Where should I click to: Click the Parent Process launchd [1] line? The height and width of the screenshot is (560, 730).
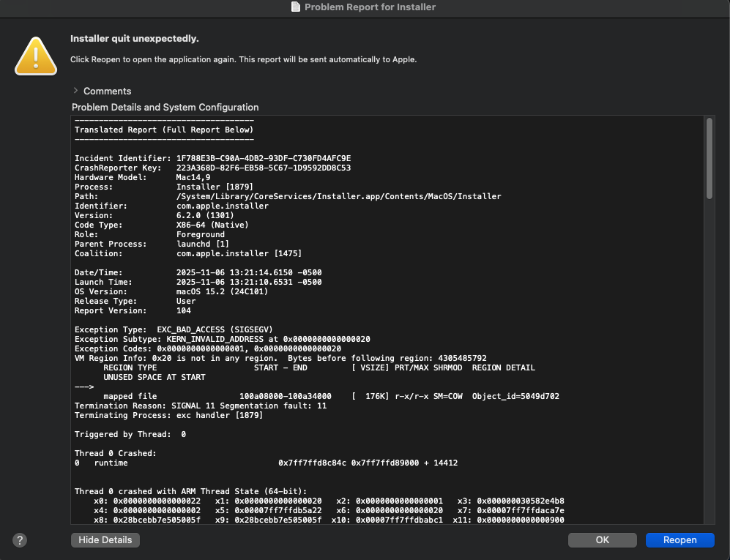pyautogui.click(x=152, y=244)
